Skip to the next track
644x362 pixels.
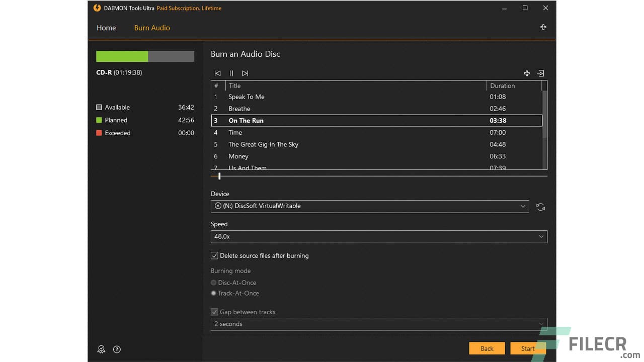[x=245, y=73]
